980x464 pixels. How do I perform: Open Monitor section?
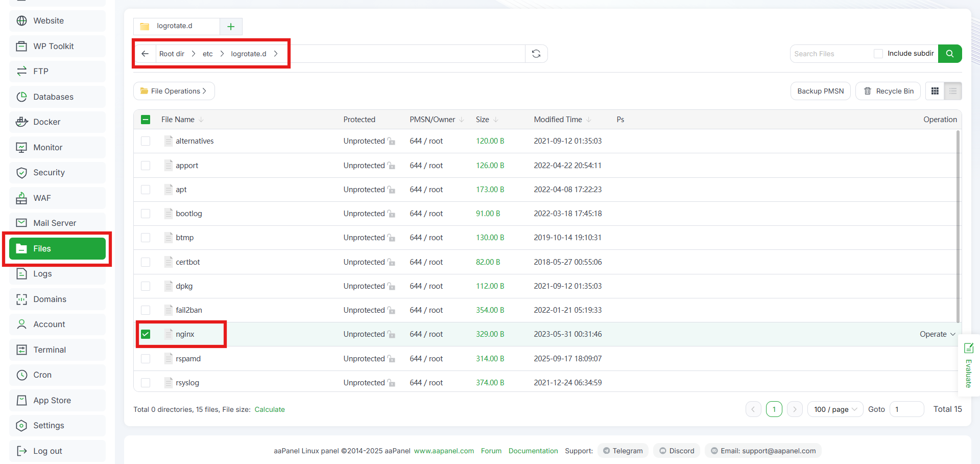[x=57, y=147]
